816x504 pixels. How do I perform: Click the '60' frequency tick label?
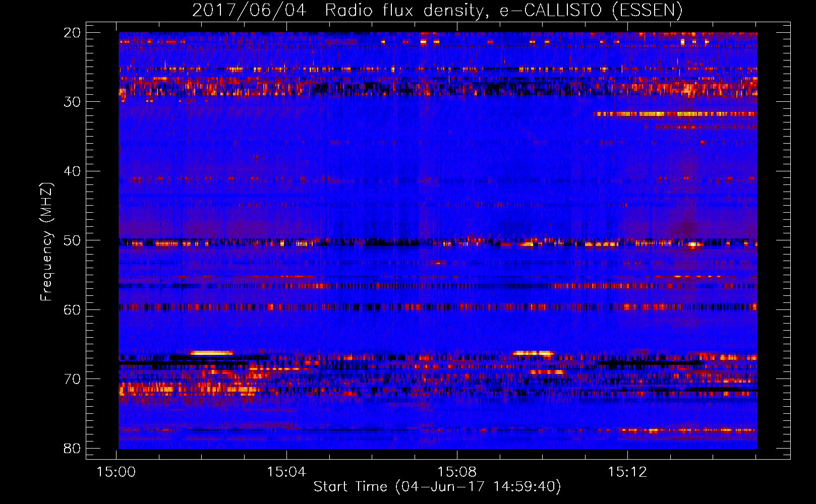(72, 309)
